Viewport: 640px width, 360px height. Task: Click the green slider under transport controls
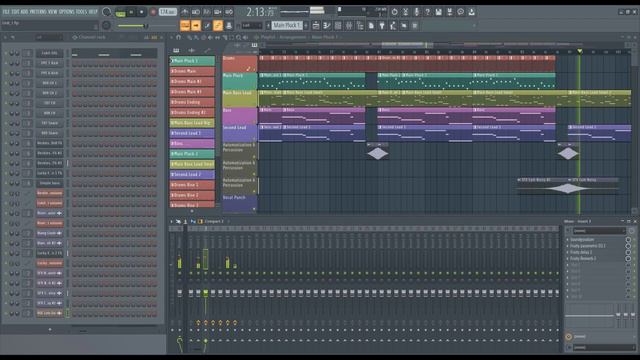tap(133, 26)
